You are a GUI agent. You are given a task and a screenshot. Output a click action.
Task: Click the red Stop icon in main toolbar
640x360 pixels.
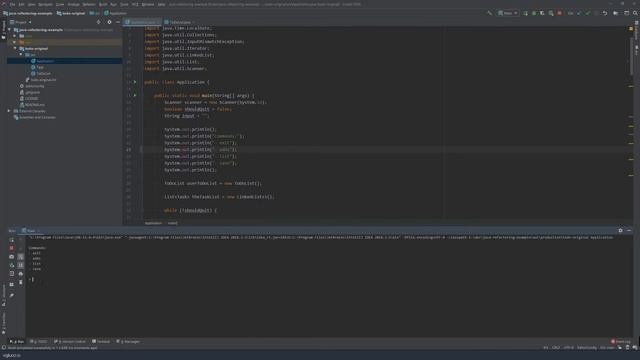[560, 13]
